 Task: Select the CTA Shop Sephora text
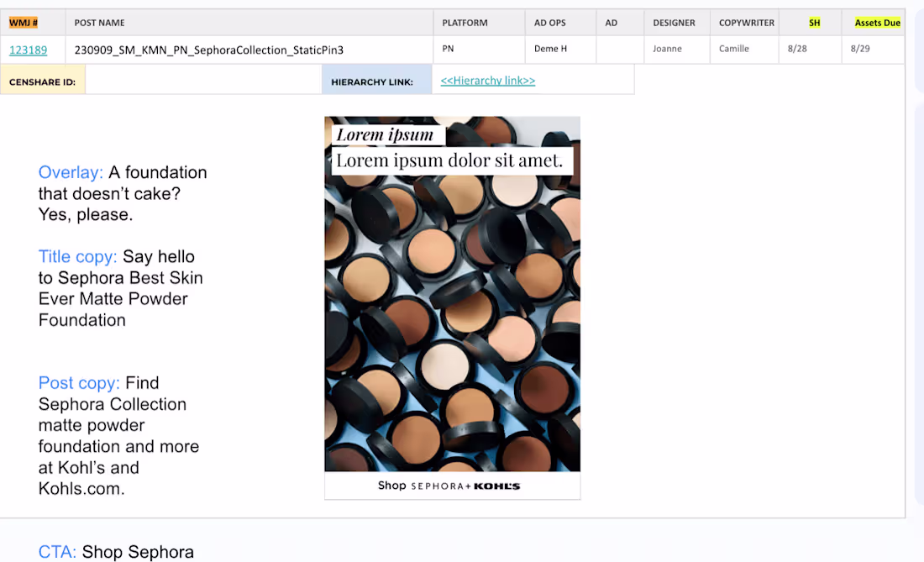[116, 552]
